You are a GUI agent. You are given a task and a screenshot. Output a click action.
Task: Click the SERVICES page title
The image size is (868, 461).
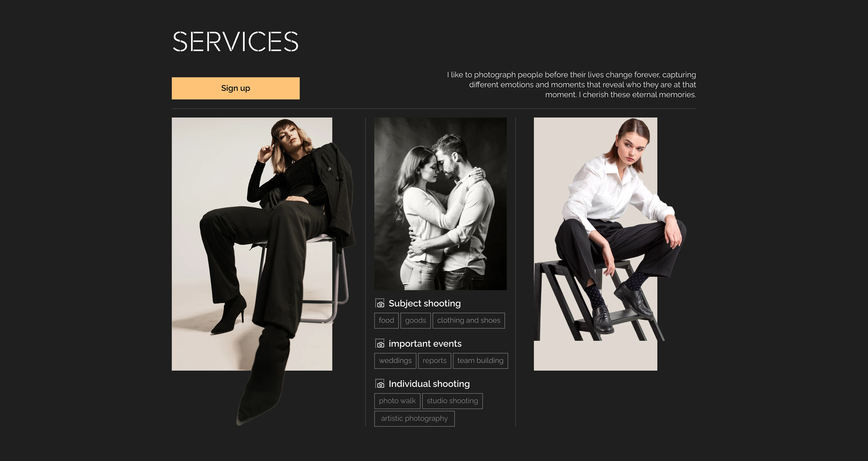click(236, 41)
